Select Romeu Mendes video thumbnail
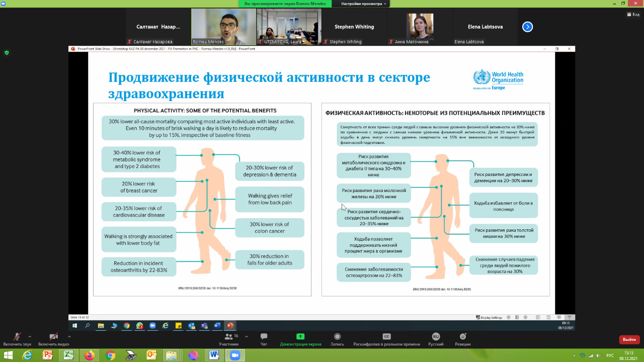644x362 pixels. point(223,27)
